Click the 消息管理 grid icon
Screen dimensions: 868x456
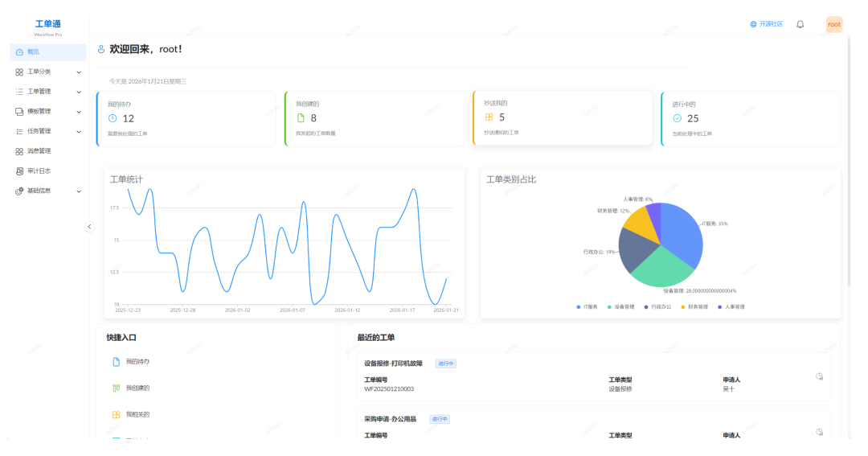point(19,151)
